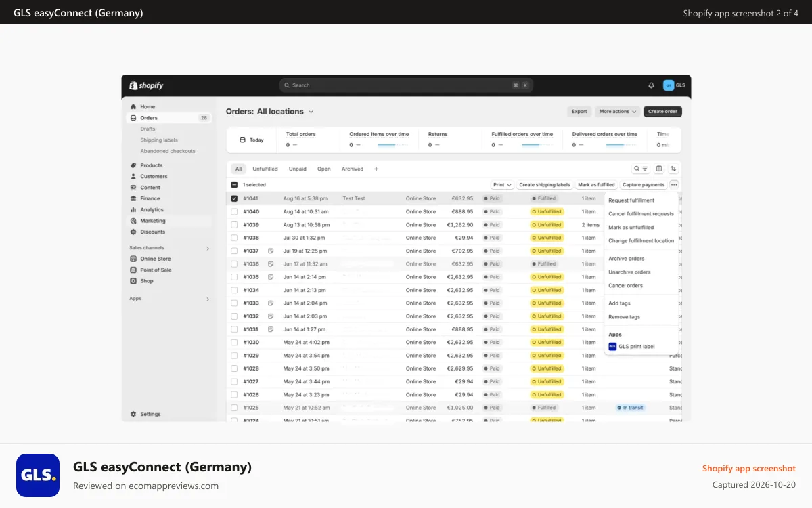Click the Content icon in sidebar
This screenshot has height=508, width=812.
(x=133, y=188)
